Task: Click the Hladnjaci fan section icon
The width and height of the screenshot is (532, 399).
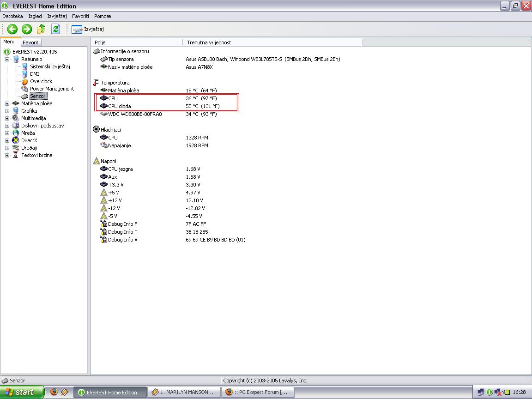Action: pos(97,130)
